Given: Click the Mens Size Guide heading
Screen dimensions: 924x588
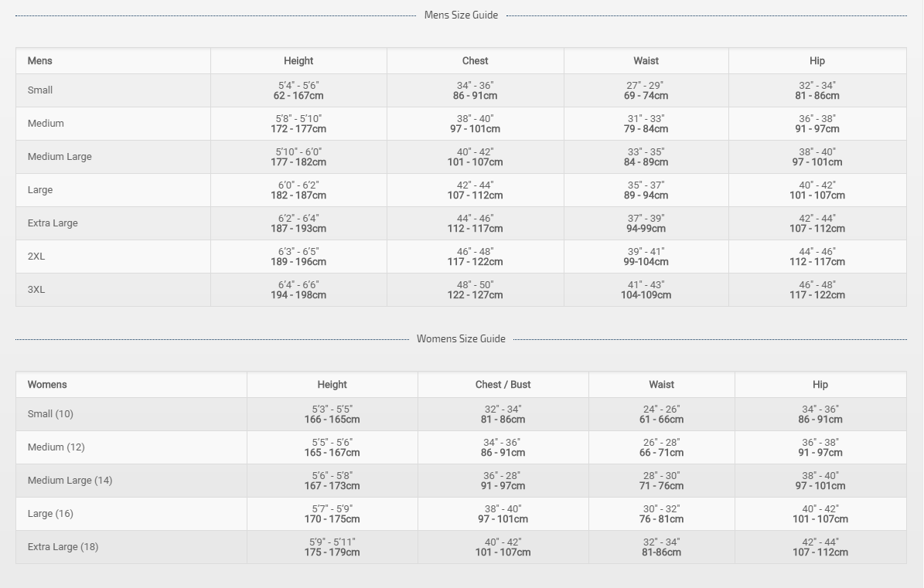Looking at the screenshot, I should tap(461, 15).
